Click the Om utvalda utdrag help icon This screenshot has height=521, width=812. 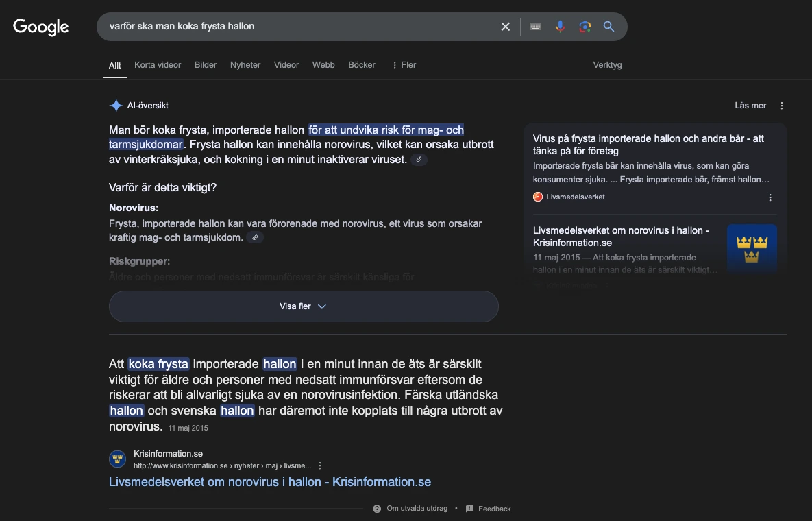pos(376,509)
